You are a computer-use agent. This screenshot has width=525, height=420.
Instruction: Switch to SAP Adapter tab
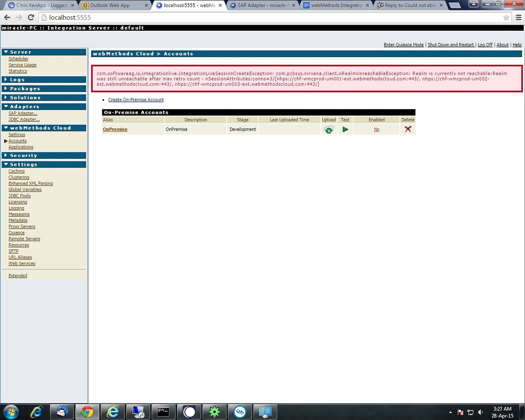coord(263,5)
